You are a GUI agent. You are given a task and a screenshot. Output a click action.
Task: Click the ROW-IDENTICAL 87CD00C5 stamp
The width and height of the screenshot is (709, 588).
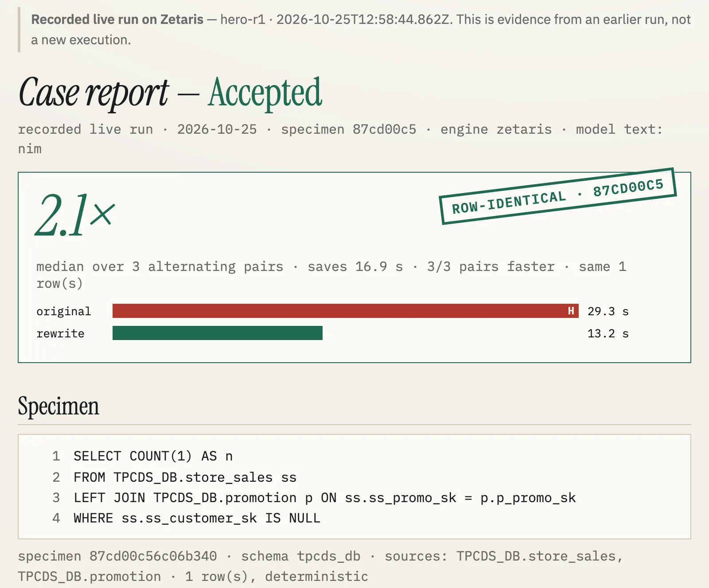click(558, 196)
